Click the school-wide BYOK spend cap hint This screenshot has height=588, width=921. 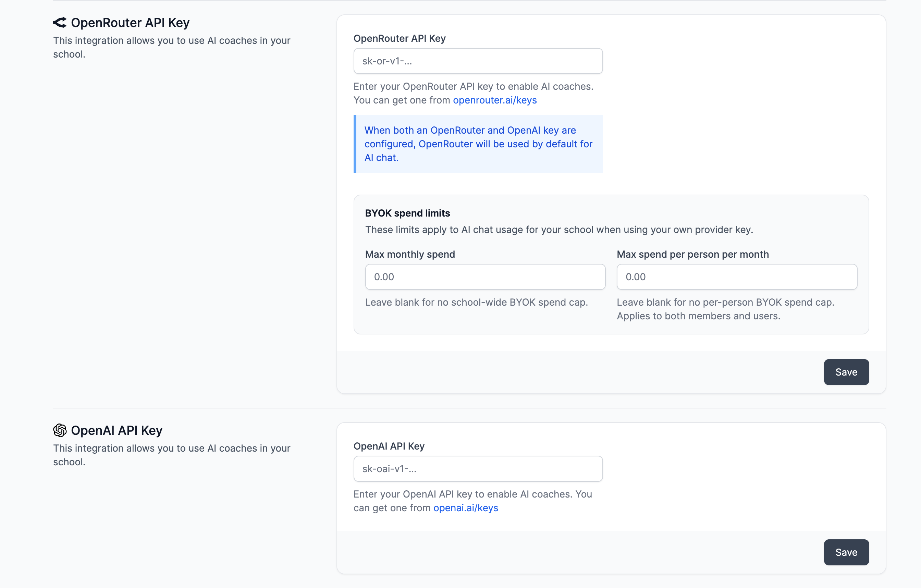pos(476,303)
